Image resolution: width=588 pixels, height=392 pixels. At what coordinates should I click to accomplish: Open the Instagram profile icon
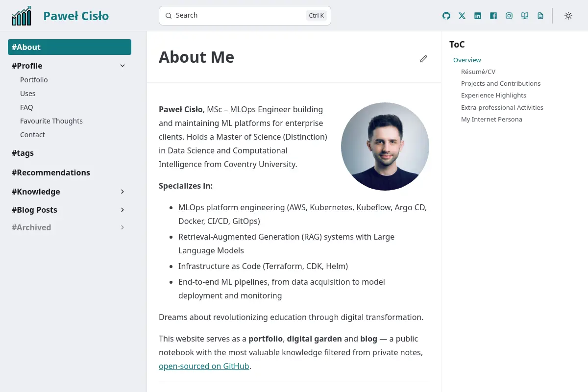[x=509, y=16]
